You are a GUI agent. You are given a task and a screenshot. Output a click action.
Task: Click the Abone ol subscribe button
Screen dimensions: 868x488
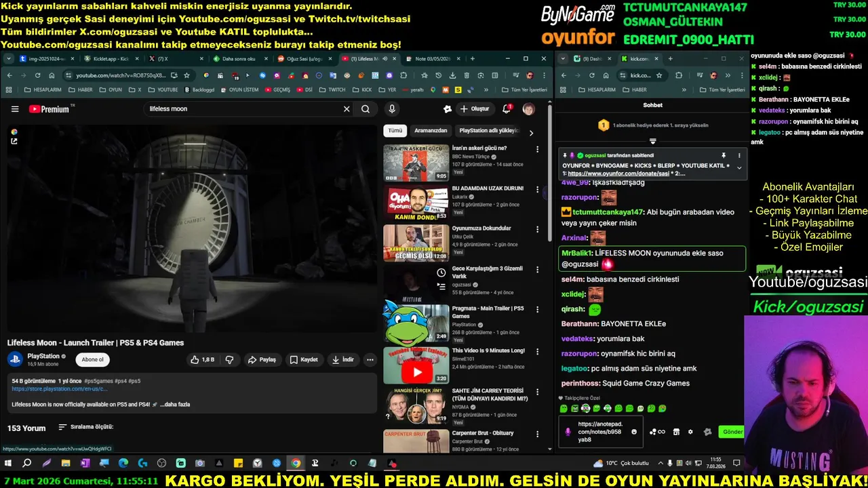pos(93,360)
